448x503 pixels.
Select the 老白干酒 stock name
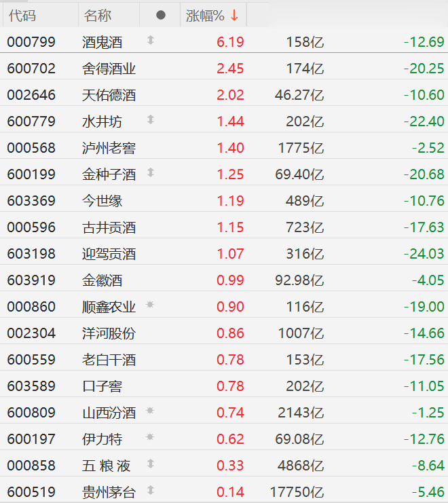(109, 360)
